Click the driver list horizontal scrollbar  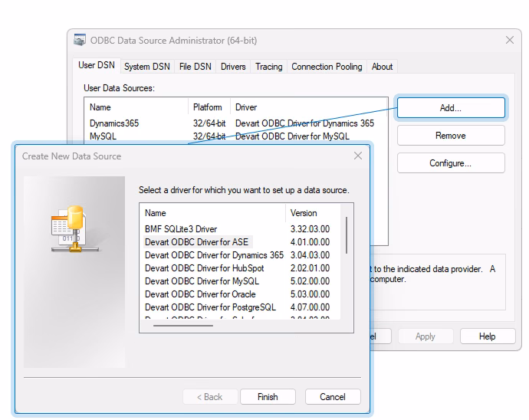pyautogui.click(x=183, y=326)
